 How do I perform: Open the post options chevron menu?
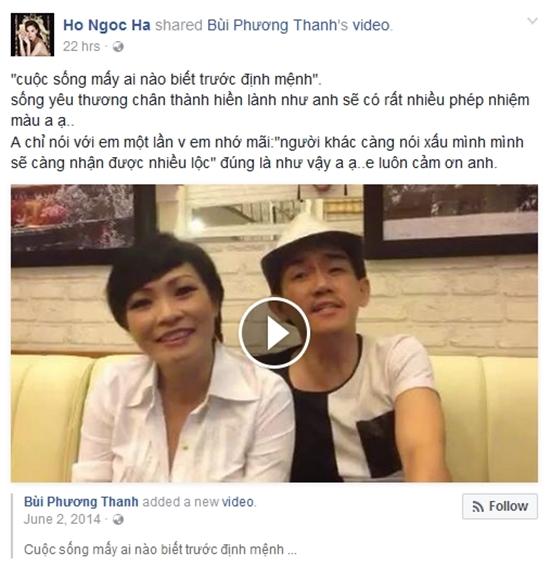[532, 21]
